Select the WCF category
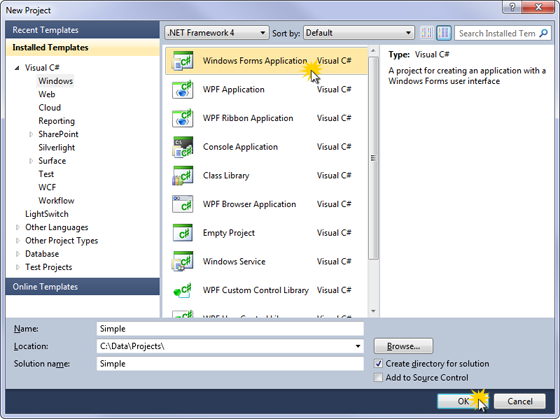560x419 pixels. tap(47, 188)
